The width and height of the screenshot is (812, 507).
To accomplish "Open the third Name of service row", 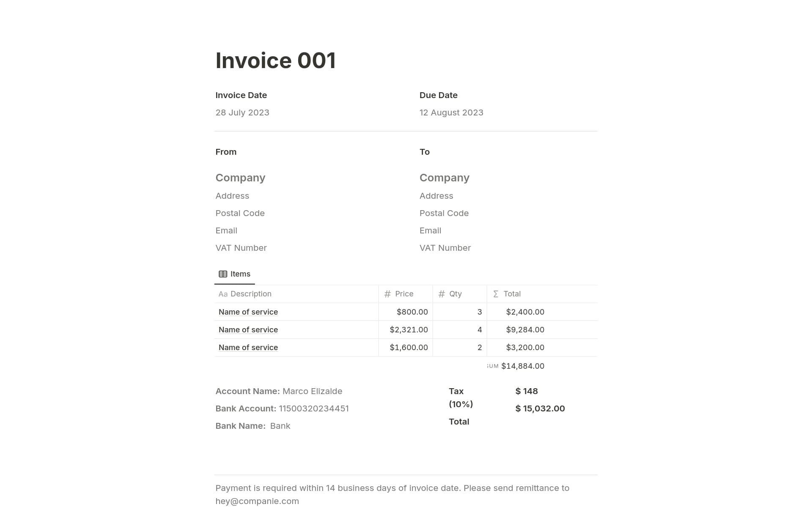I will pyautogui.click(x=248, y=347).
